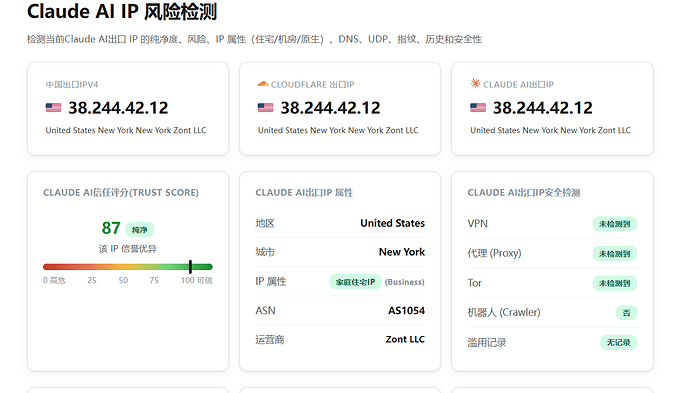
Task: Click the VPN row label
Action: coord(477,224)
